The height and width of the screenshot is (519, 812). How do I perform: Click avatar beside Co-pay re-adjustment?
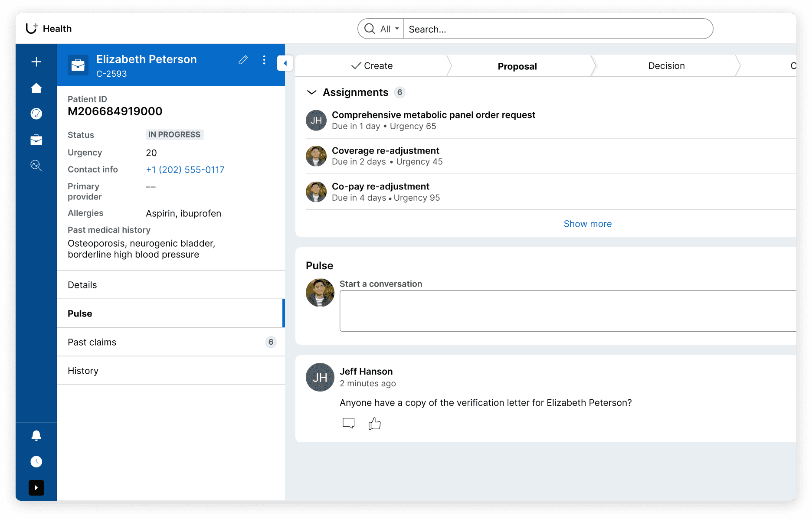316,192
